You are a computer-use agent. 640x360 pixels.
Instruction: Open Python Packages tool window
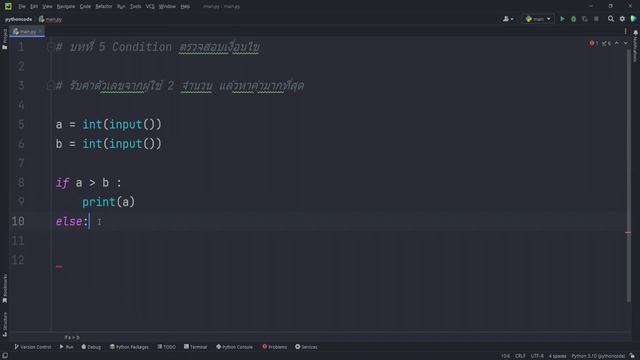(x=129, y=347)
